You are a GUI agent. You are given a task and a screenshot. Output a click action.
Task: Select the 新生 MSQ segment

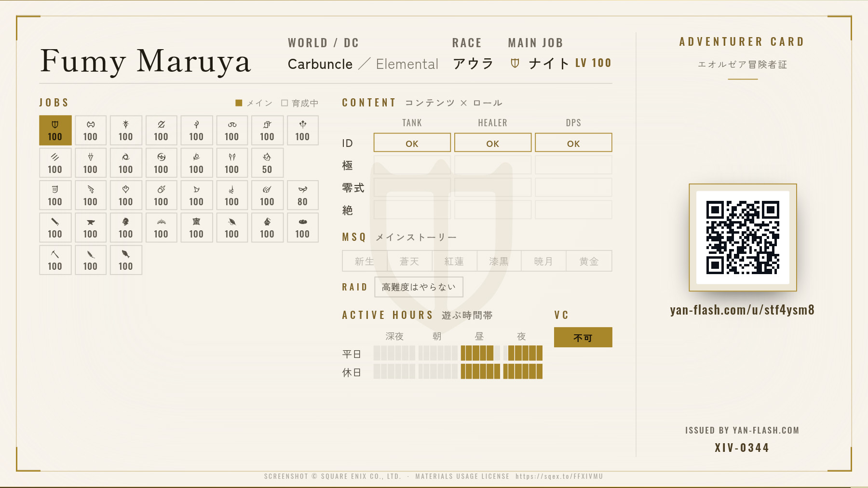(365, 261)
